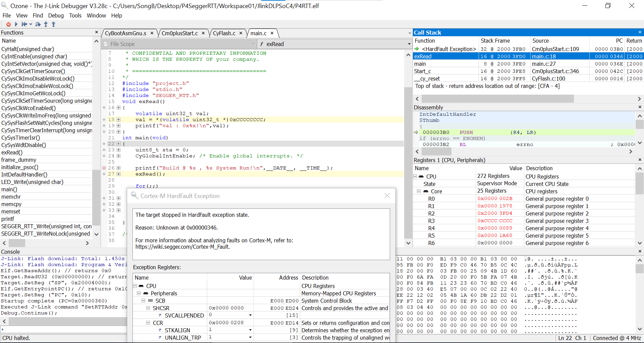Viewport: 644px width, 343px height.
Task: Collapse the Core node in Registers panel
Action: point(419,191)
